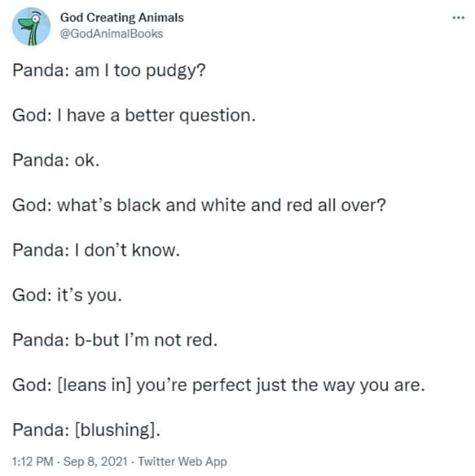Click 'God: I have a better question.'
Screen dimensions: 475x476
click(x=134, y=115)
